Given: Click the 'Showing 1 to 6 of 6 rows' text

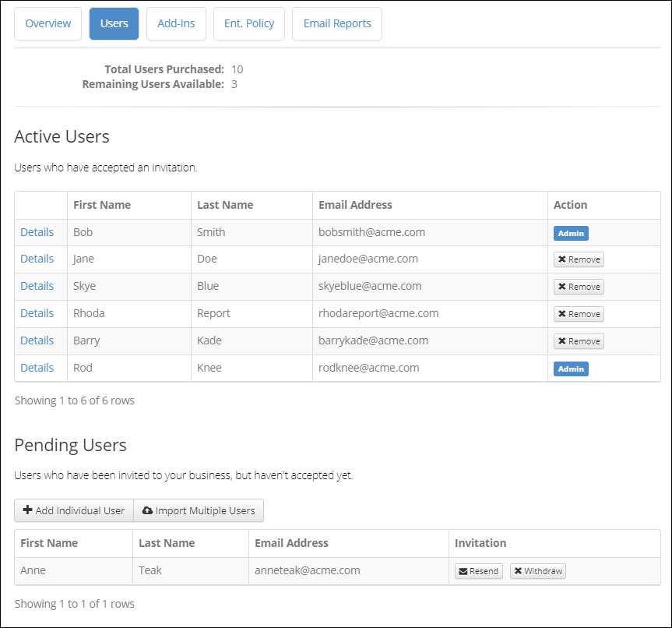Looking at the screenshot, I should (75, 400).
